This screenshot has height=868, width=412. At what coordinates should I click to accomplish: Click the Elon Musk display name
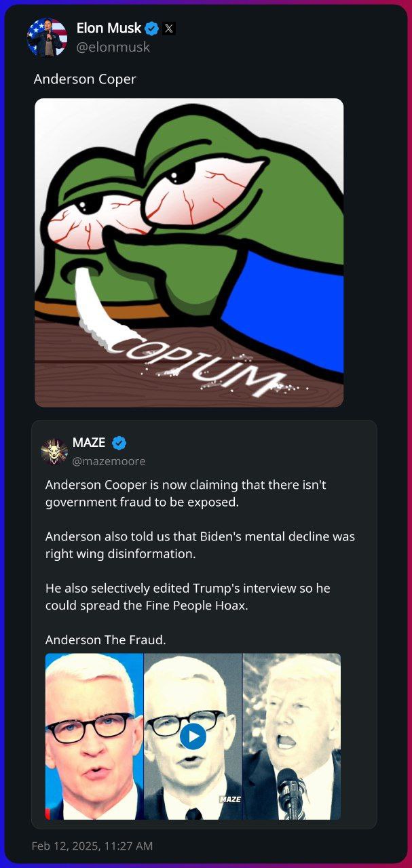click(109, 28)
